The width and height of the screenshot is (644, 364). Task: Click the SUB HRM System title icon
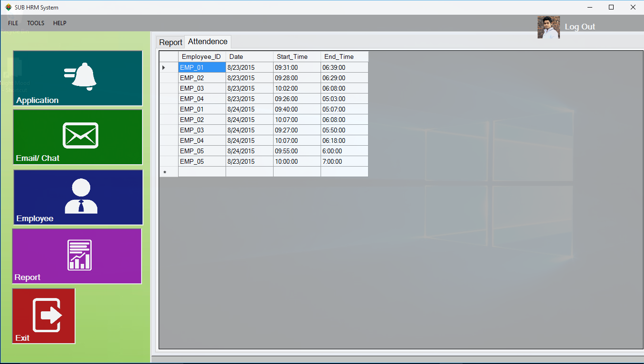pyautogui.click(x=8, y=7)
